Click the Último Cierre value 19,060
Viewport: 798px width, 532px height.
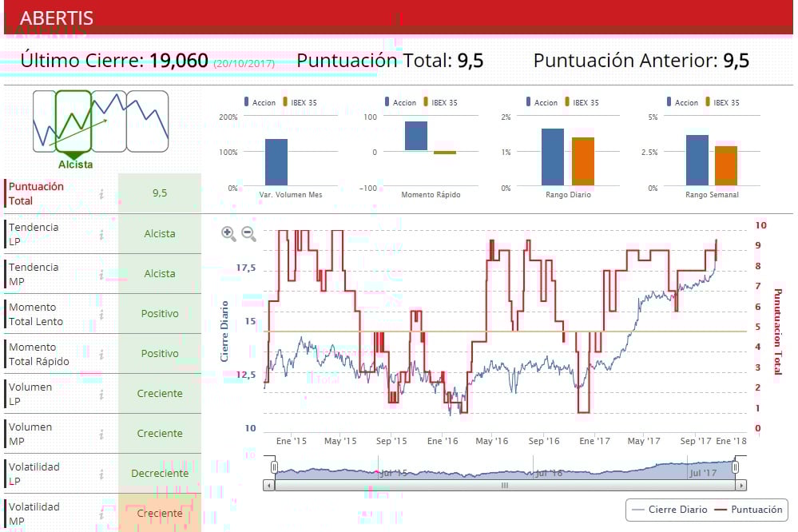179,61
